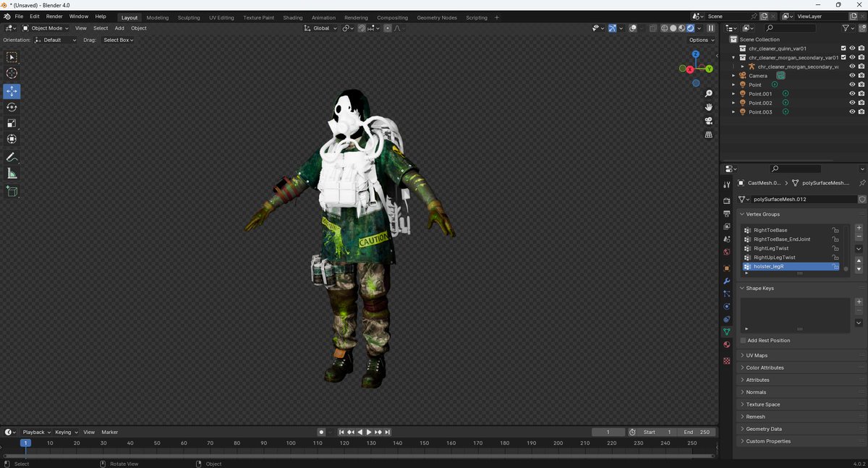Viewport: 868px width, 468px height.
Task: Uncheck chr_cleaner_quinn_var01 exclude checkbox
Action: click(843, 48)
